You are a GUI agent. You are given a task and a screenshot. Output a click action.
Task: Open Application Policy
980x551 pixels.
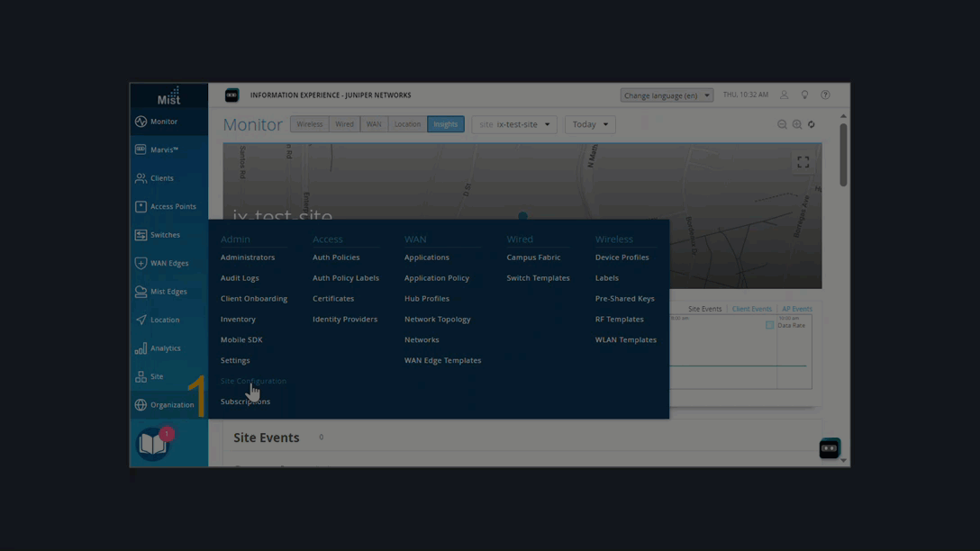(x=436, y=278)
